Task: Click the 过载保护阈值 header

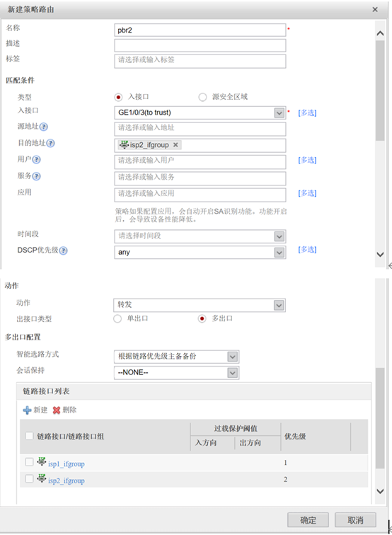Action: [236, 429]
